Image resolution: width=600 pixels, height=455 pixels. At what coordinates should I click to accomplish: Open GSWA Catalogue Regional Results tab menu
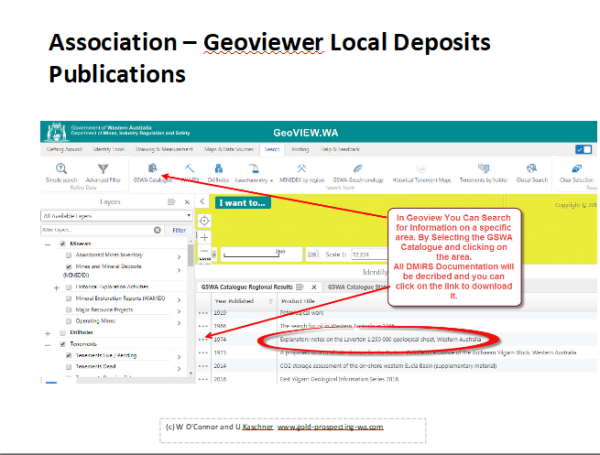coord(300,287)
